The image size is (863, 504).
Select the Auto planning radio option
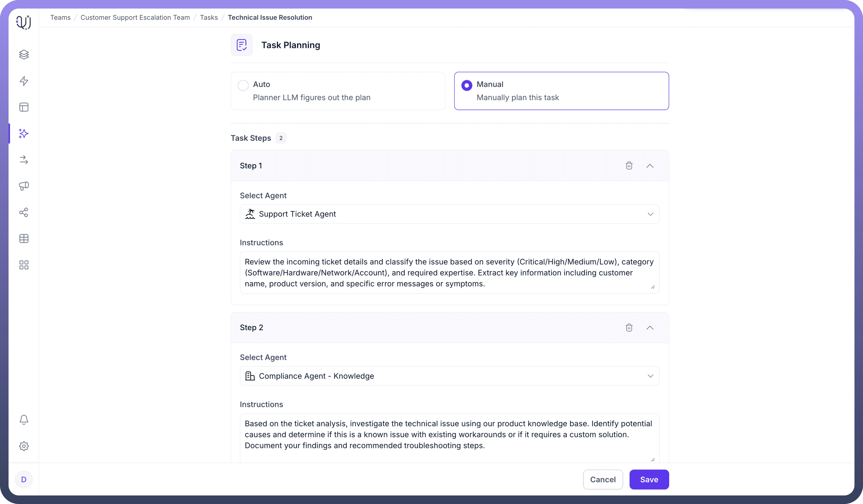click(x=243, y=85)
